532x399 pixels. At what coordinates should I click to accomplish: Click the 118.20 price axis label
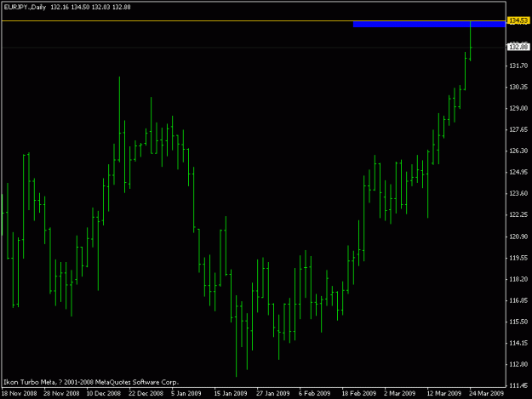coord(518,279)
